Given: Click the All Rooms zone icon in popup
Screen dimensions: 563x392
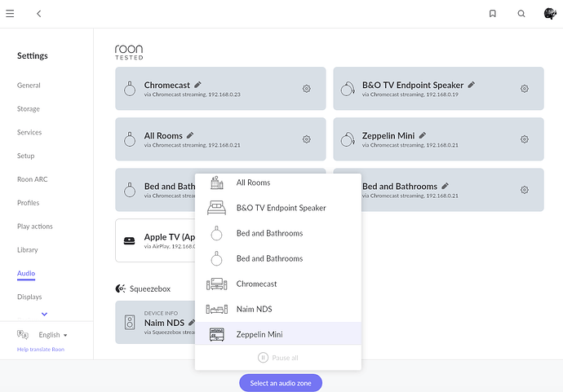Looking at the screenshot, I should [216, 183].
